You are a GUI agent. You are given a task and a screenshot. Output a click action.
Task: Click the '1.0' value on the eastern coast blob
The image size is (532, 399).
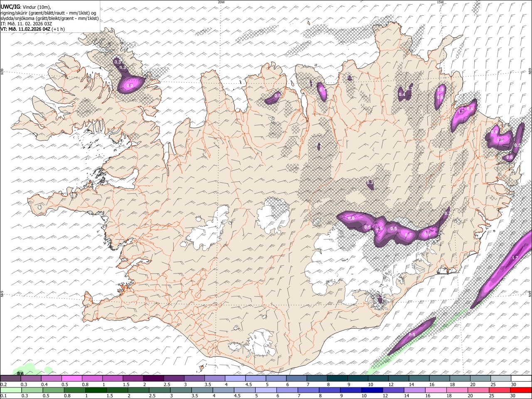click(500, 140)
